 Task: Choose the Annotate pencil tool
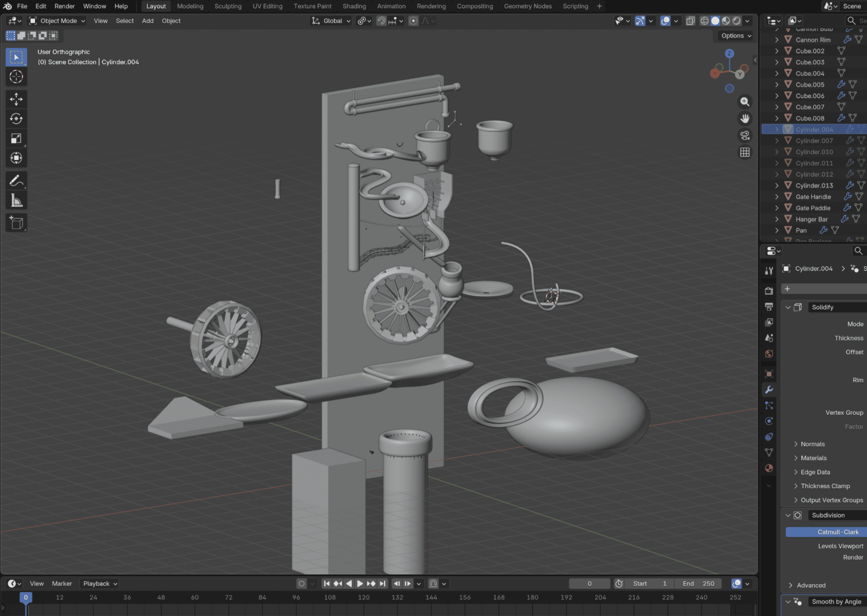click(16, 181)
